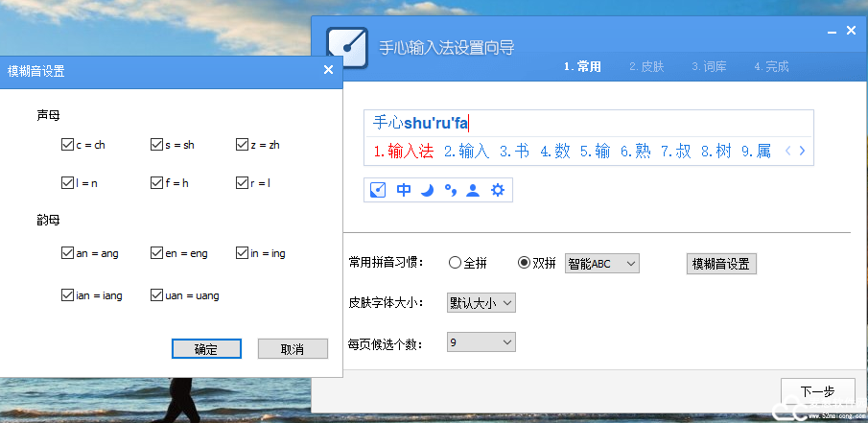
Task: Toggle the l = n checkbox
Action: click(x=80, y=182)
